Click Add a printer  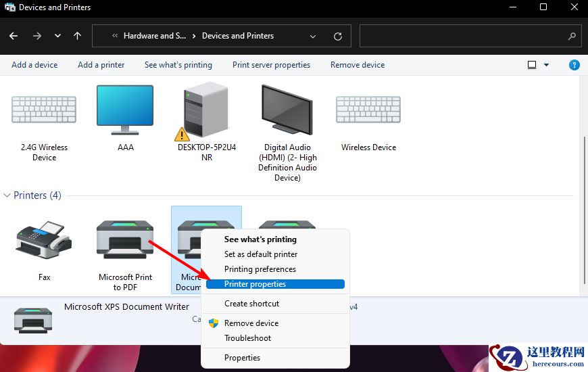click(101, 65)
